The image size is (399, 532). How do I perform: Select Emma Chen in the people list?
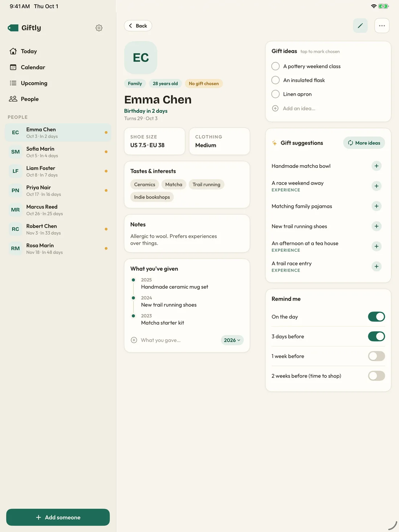point(58,133)
